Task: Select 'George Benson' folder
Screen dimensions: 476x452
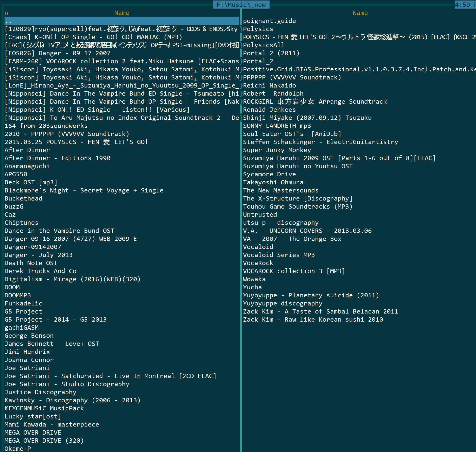Action: coord(29,336)
